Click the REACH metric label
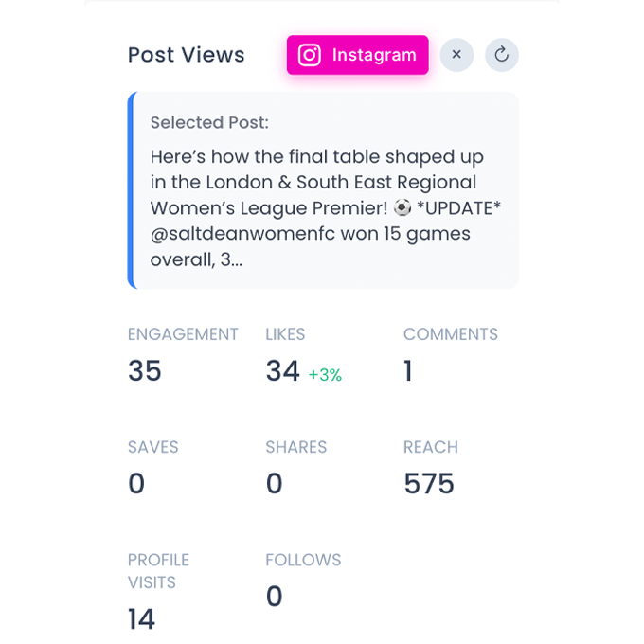The width and height of the screenshot is (644, 644). [431, 447]
